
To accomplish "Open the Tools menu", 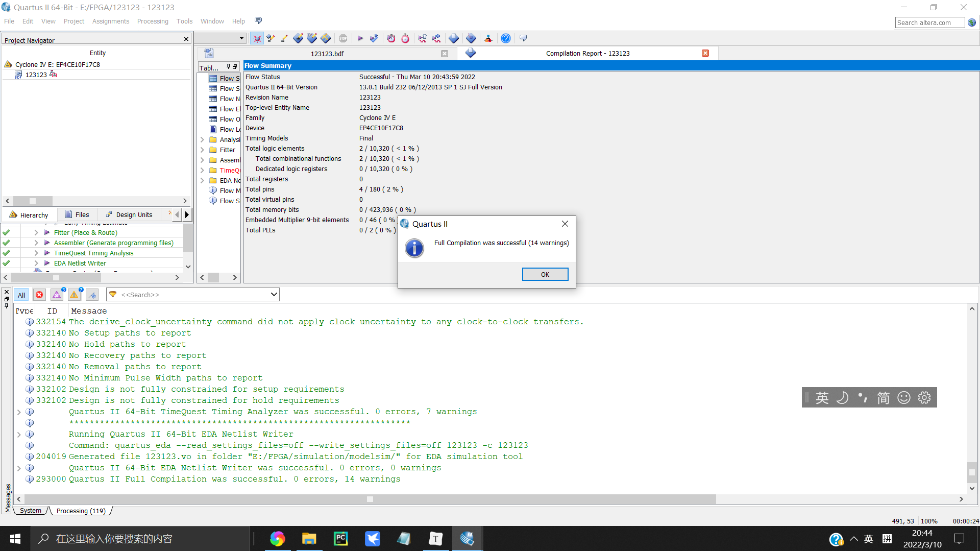I will point(184,21).
